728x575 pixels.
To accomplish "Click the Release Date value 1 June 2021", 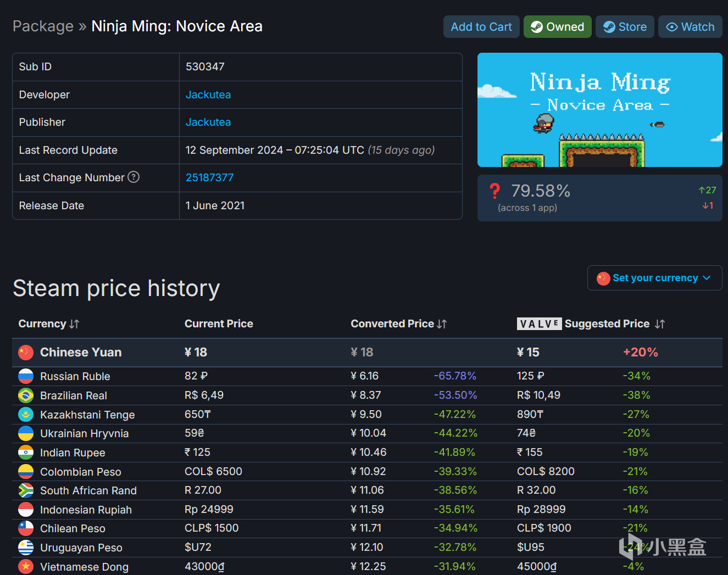I will [215, 205].
